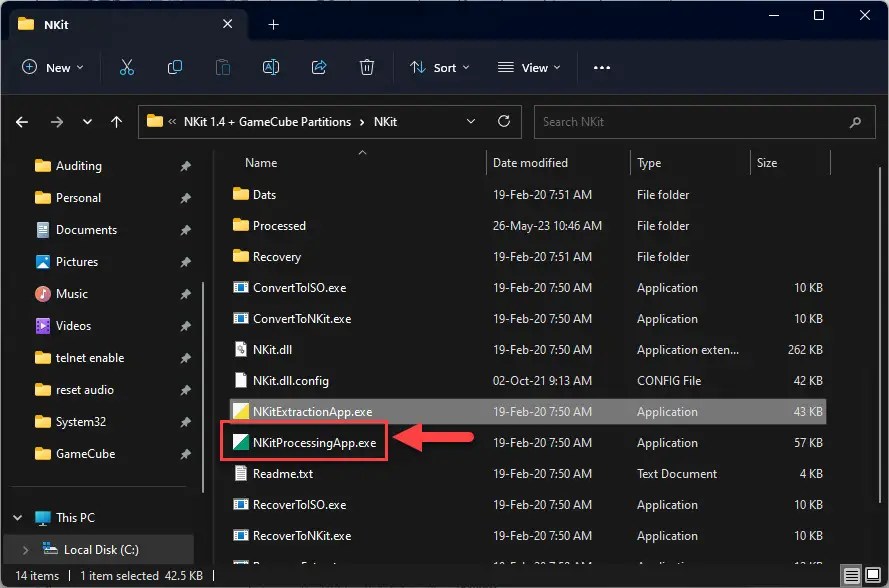Refresh the folder with the reload icon
This screenshot has height=588, width=889.
pyautogui.click(x=503, y=121)
